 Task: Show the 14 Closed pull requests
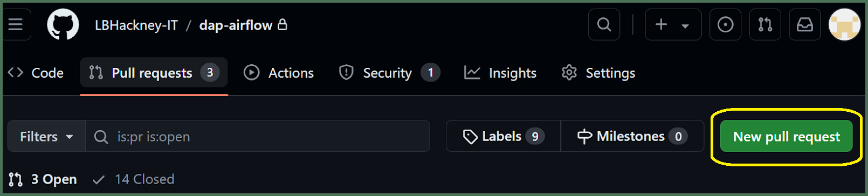pyautogui.click(x=133, y=179)
